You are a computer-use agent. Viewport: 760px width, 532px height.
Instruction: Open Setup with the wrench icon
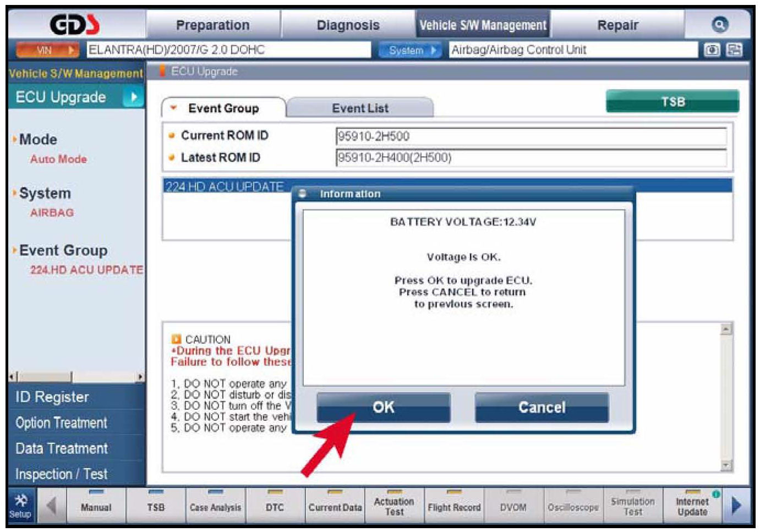20,506
